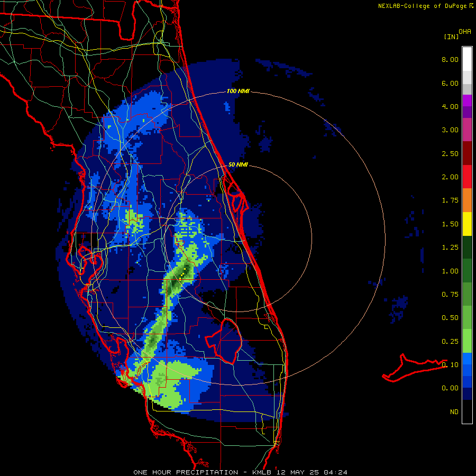Click the 4.00 legend value
Viewport: 476px width, 476px height.
pyautogui.click(x=450, y=106)
